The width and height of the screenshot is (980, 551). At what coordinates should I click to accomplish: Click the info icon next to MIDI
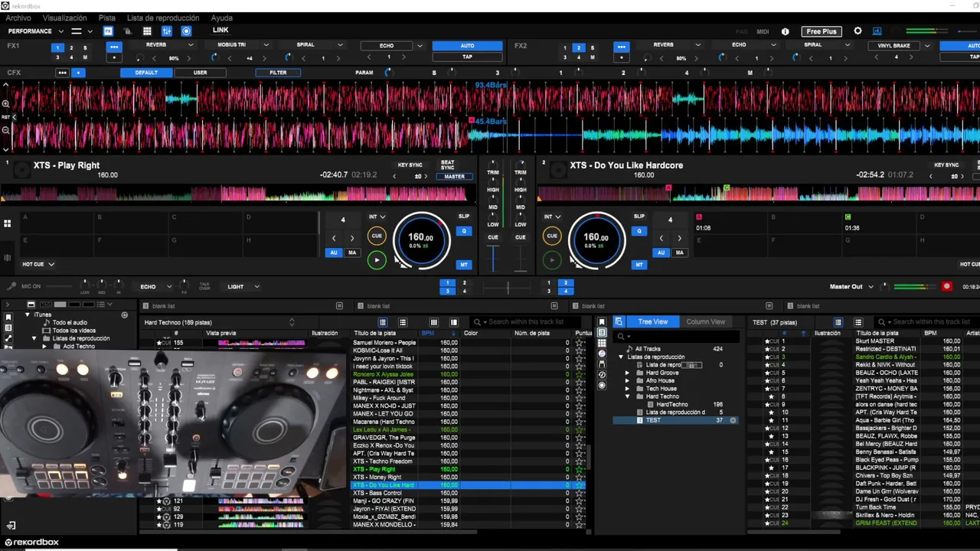point(785,31)
